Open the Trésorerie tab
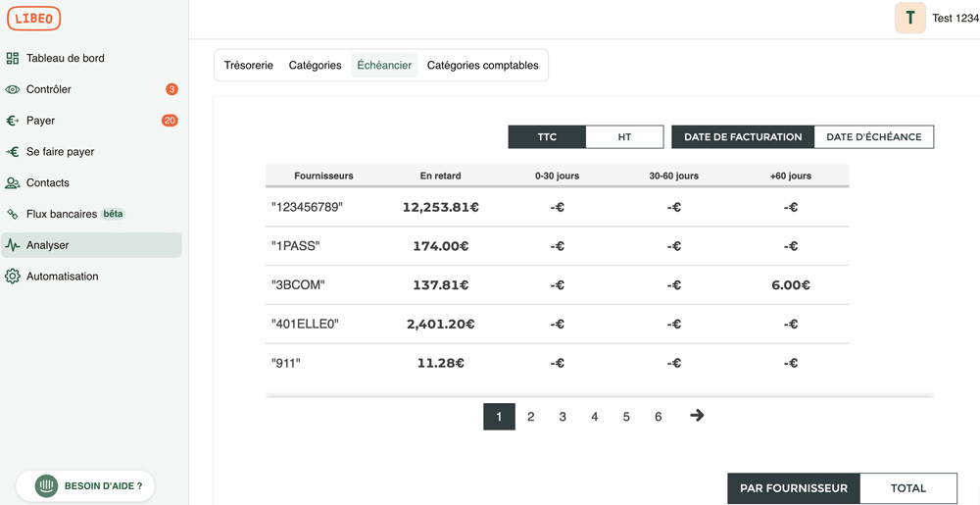The height and width of the screenshot is (505, 980). [248, 66]
